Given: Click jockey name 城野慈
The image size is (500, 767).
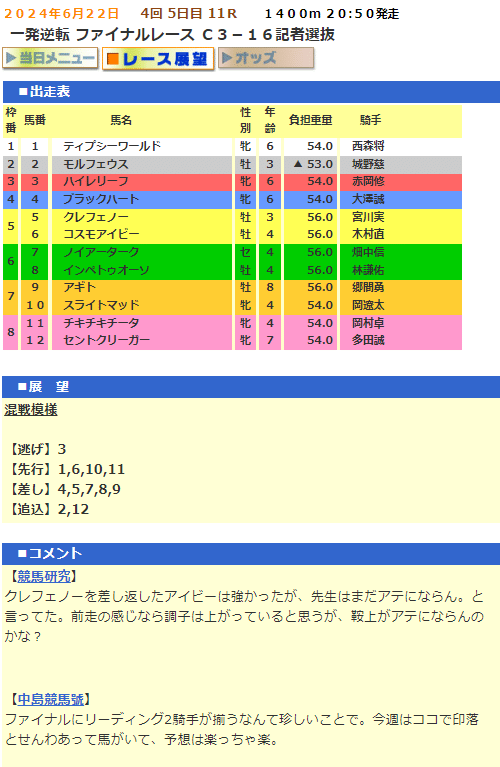Looking at the screenshot, I should (x=368, y=164).
